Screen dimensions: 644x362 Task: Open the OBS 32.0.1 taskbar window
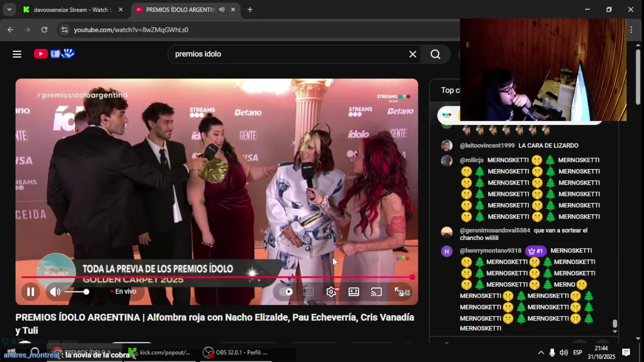pyautogui.click(x=235, y=352)
